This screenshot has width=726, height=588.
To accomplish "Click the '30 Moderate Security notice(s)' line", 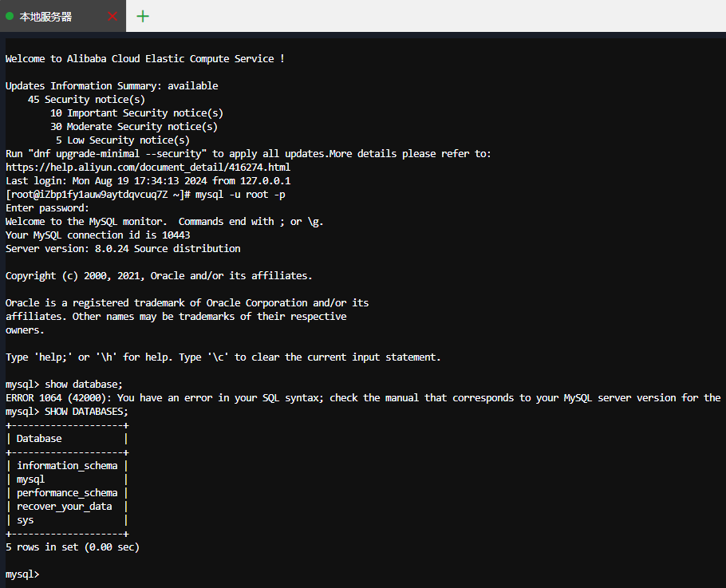I will click(134, 126).
